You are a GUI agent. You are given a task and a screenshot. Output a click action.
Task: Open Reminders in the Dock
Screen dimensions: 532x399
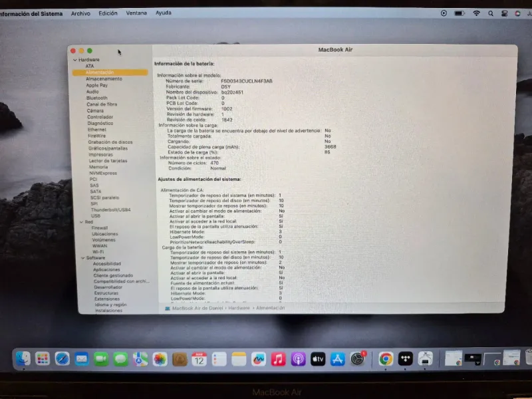(219, 359)
